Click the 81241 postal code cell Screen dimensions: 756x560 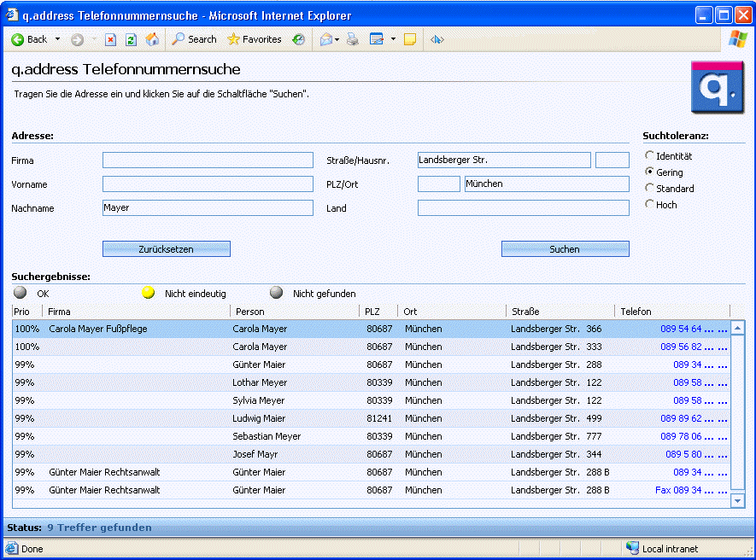pyautogui.click(x=379, y=418)
